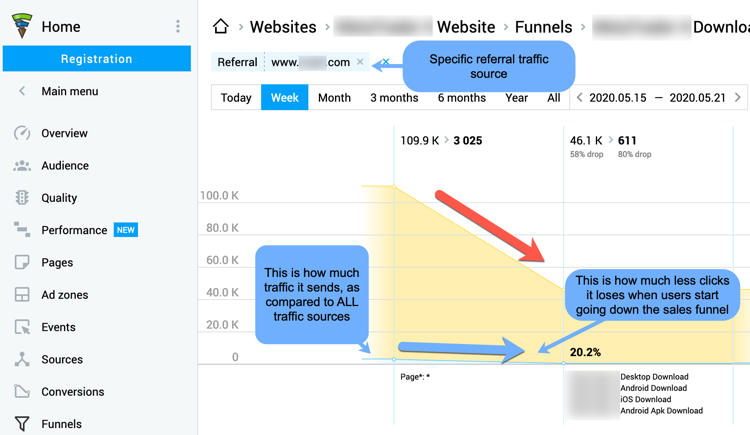Open Audience in the sidebar
Image resolution: width=750 pixels, height=435 pixels.
point(65,166)
